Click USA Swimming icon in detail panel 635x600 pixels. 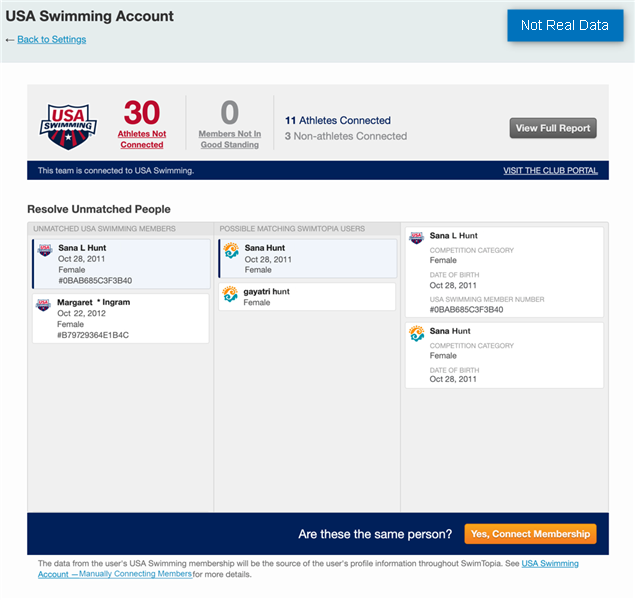pyautogui.click(x=417, y=237)
